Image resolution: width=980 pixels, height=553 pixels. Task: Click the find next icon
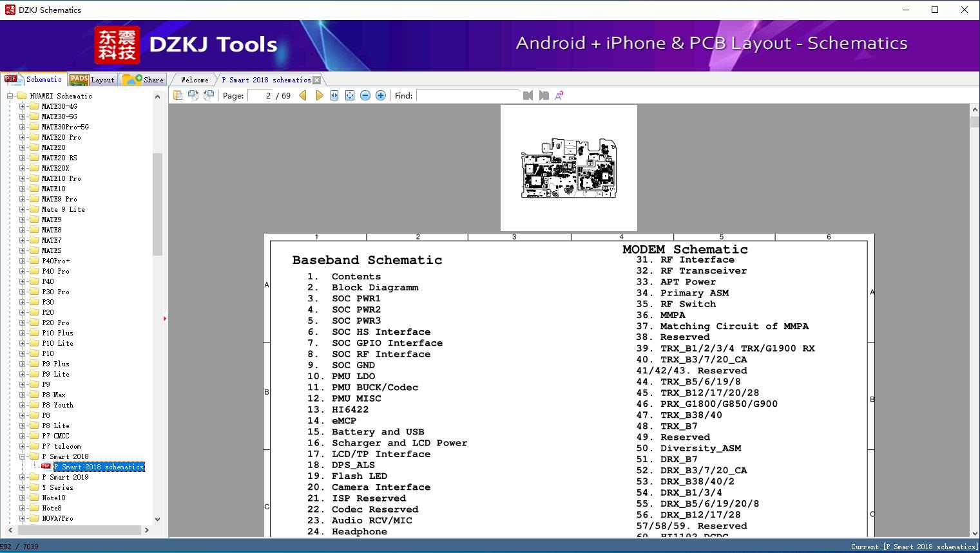[544, 95]
